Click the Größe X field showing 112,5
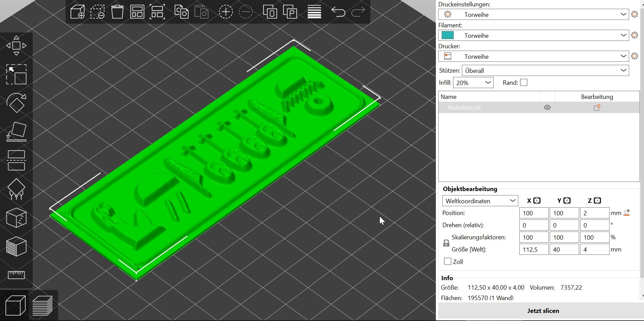This screenshot has height=321, width=644. [x=534, y=249]
